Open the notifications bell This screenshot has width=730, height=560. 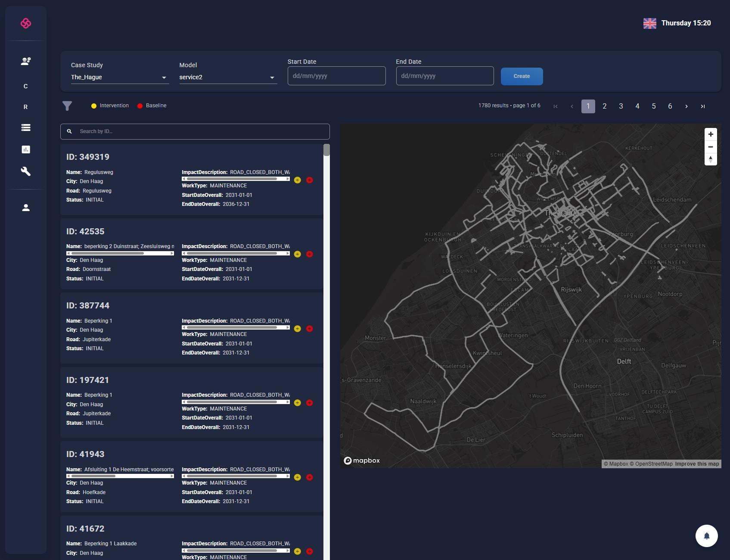(706, 536)
